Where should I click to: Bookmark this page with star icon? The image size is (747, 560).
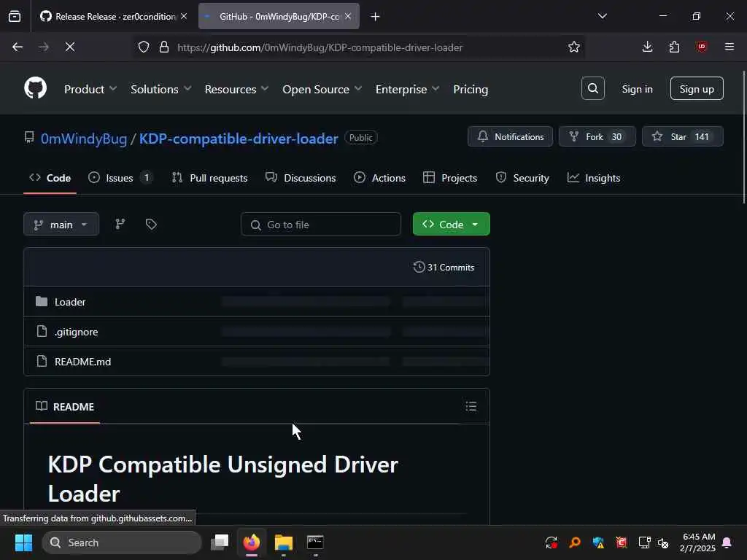(x=573, y=47)
